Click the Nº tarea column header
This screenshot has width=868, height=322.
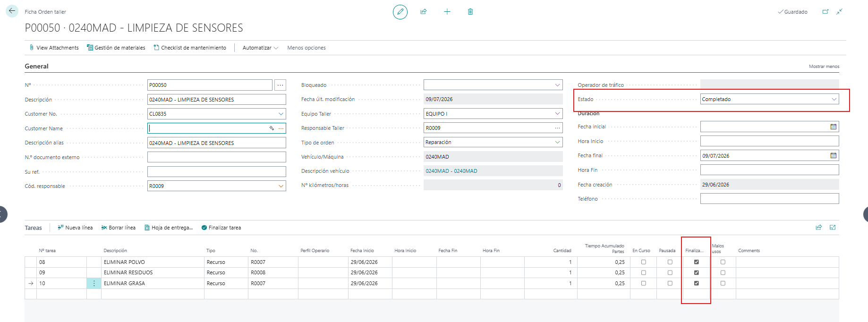(x=47, y=251)
